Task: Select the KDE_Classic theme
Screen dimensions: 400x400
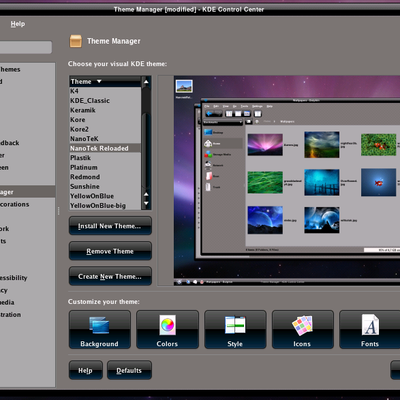Action: tap(105, 101)
